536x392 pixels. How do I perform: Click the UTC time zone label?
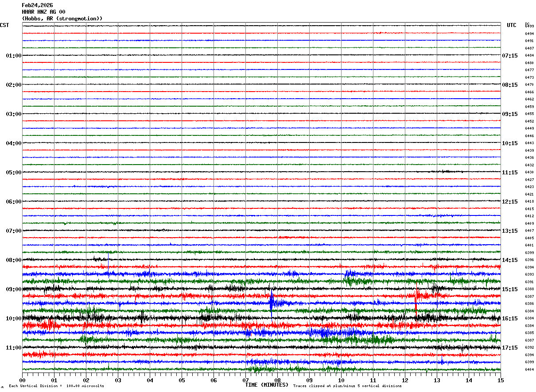[512, 25]
